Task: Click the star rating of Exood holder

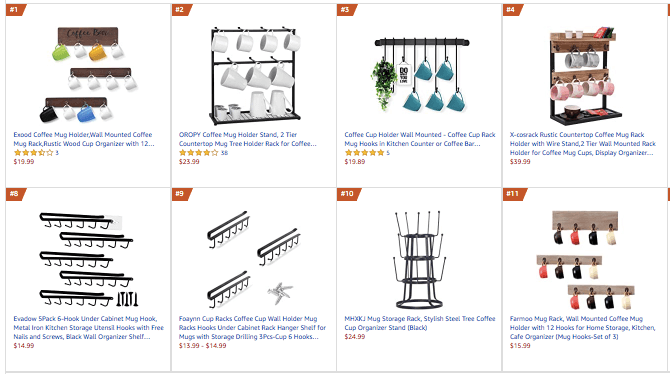Action: 33,153
